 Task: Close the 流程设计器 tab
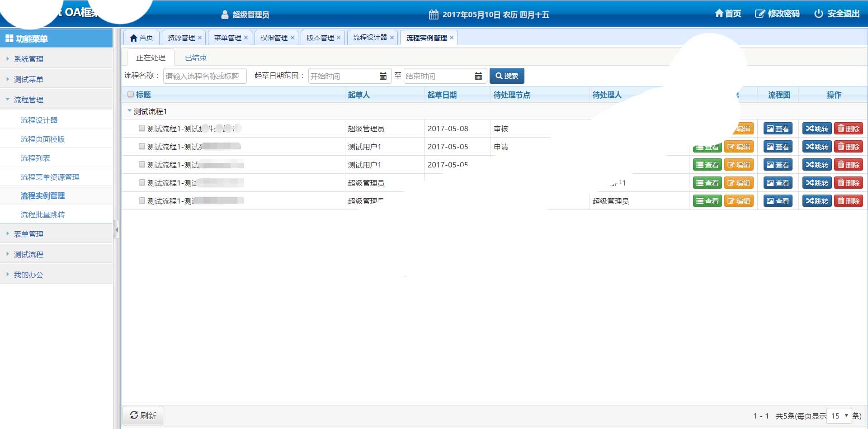coord(392,38)
